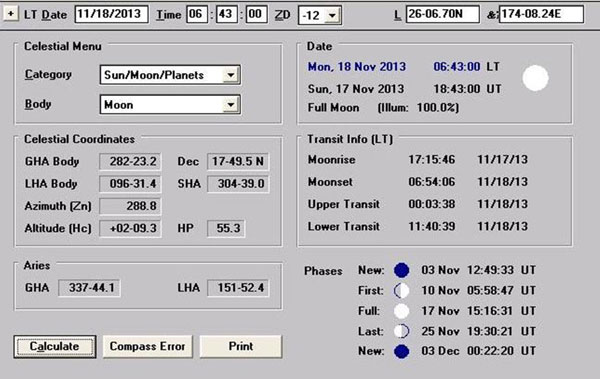This screenshot has height=379, width=600.
Task: Click the longitude field 174-08.24E
Action: [x=541, y=15]
